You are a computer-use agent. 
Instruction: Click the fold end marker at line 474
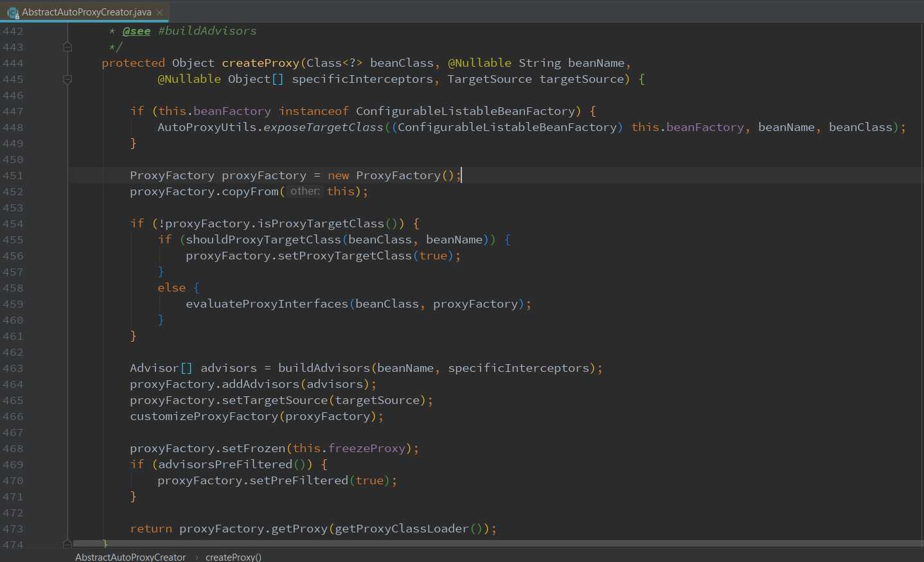[x=67, y=544]
